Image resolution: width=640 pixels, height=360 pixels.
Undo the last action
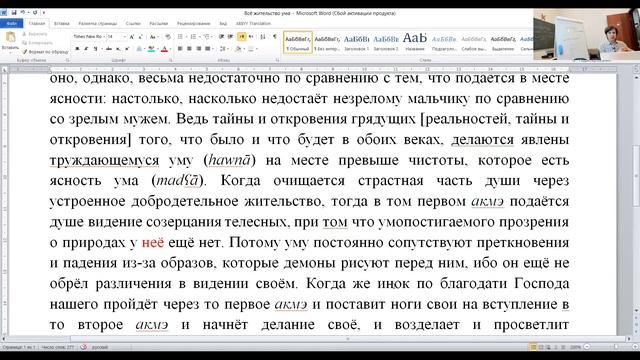(23, 13)
